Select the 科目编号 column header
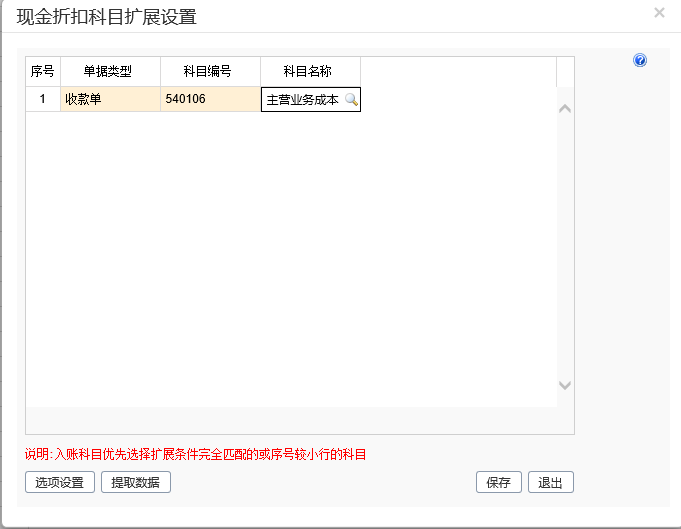Viewport: 681px width, 529px height. 210,72
